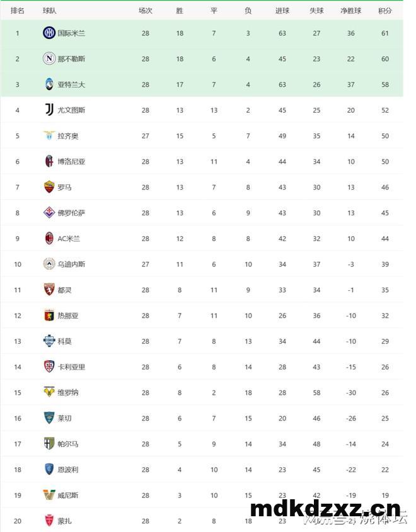The image size is (416, 532).
Task: Click the Fiorentina purple logo
Action: pos(49,213)
